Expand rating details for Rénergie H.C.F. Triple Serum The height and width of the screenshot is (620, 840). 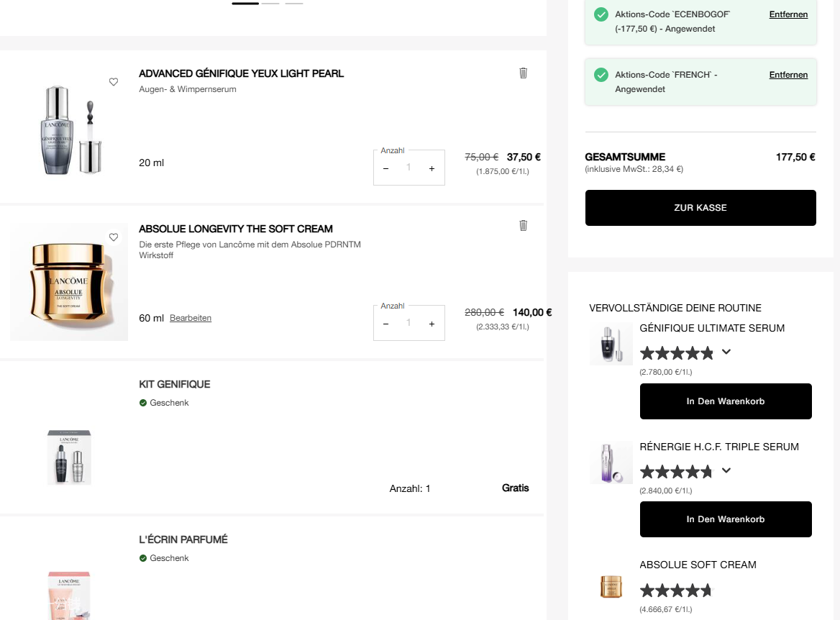[726, 470]
